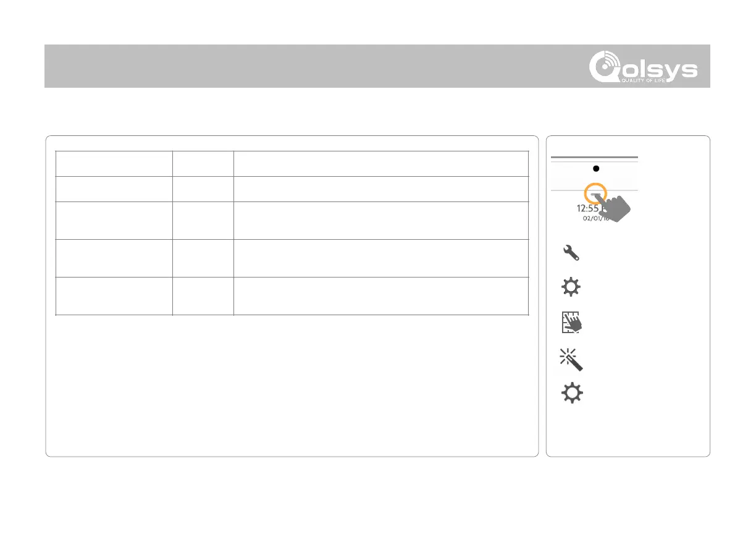Click the narrow middle cell in the third table row
The width and height of the screenshot is (756, 534).
203,220
